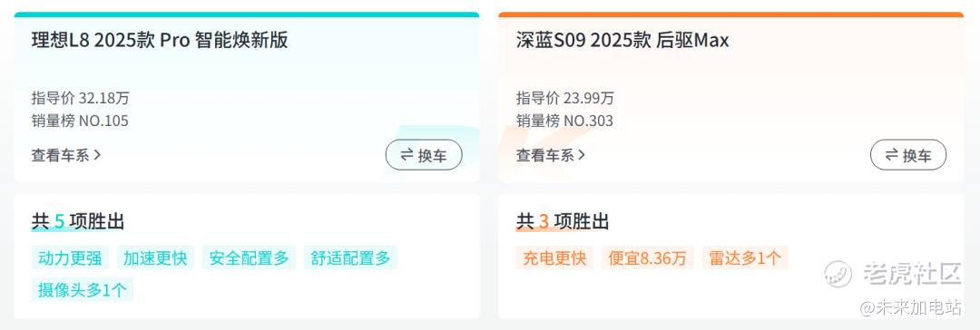Select the 雷达多1个 tag
The width and height of the screenshot is (980, 330).
745,257
